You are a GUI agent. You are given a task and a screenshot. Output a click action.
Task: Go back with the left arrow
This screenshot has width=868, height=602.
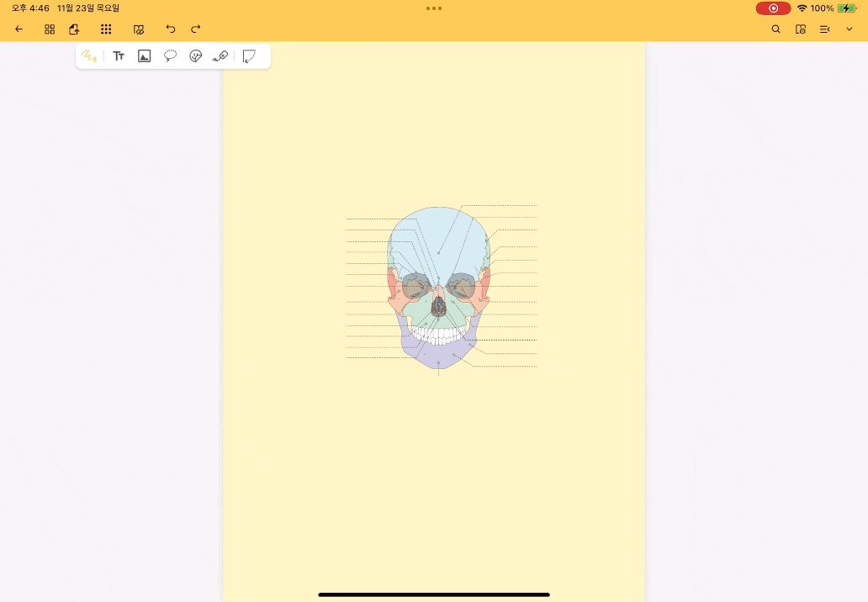point(19,29)
